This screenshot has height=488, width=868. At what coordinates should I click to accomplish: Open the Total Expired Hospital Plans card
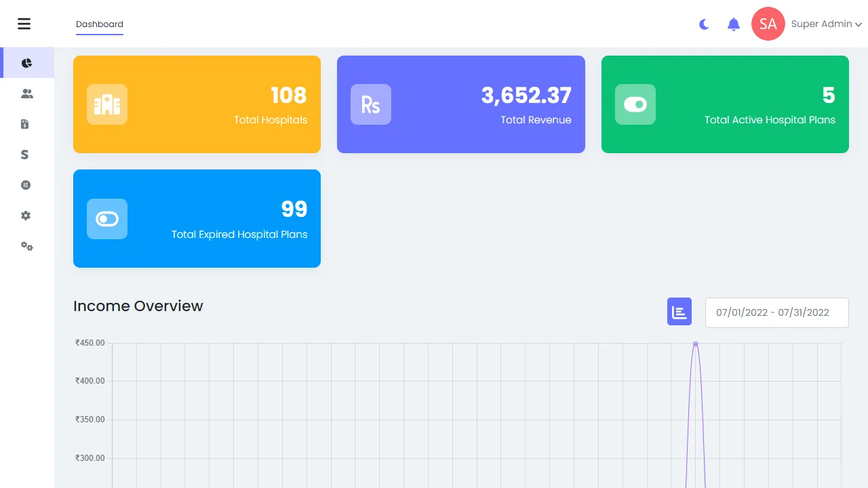[197, 218]
